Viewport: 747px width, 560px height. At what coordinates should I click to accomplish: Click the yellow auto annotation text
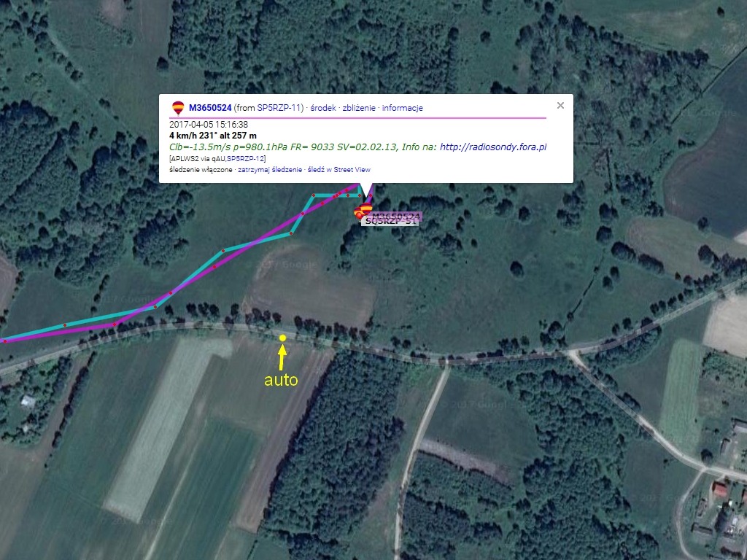pos(281,379)
